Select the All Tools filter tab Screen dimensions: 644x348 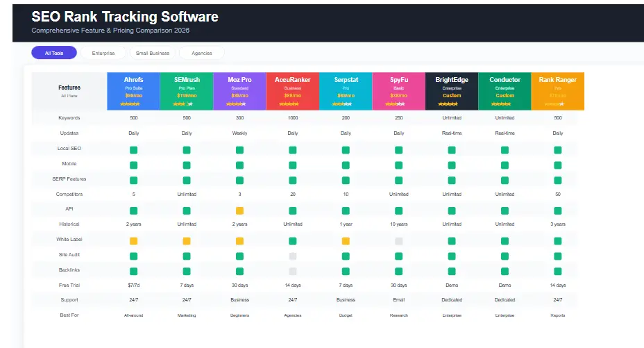click(x=54, y=53)
